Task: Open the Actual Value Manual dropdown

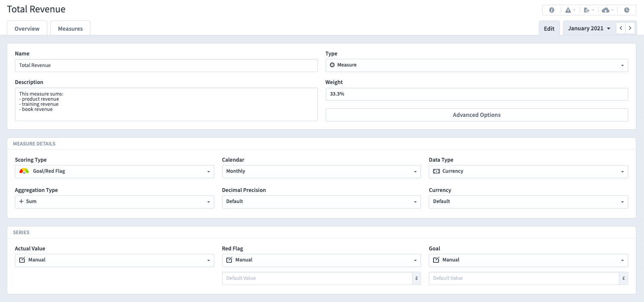Action: pyautogui.click(x=114, y=260)
